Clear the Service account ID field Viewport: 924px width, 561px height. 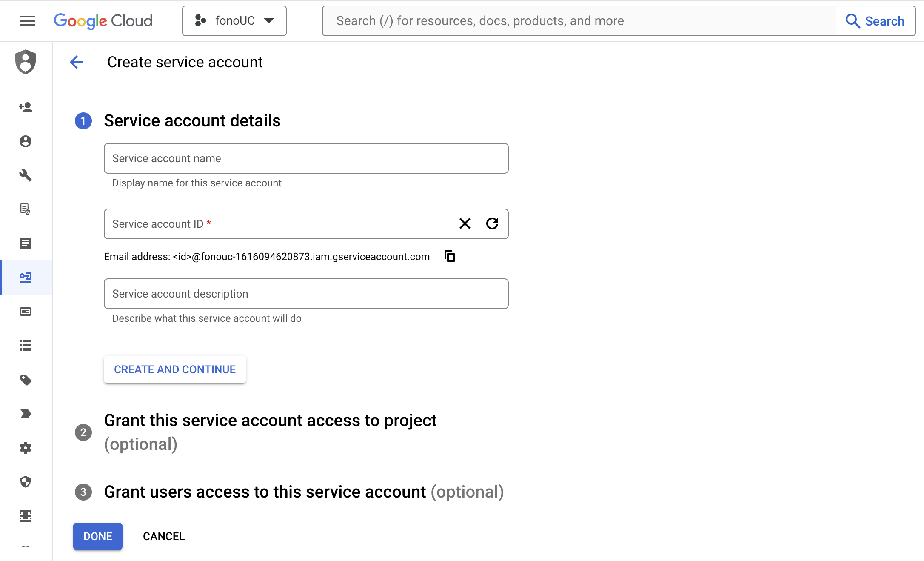[x=465, y=224]
